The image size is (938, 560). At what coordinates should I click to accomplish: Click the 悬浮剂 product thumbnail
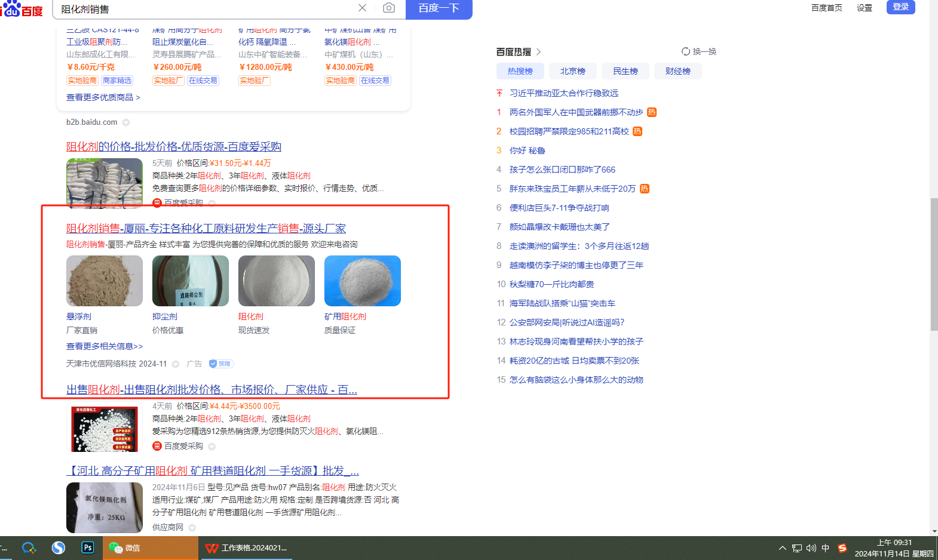click(105, 281)
